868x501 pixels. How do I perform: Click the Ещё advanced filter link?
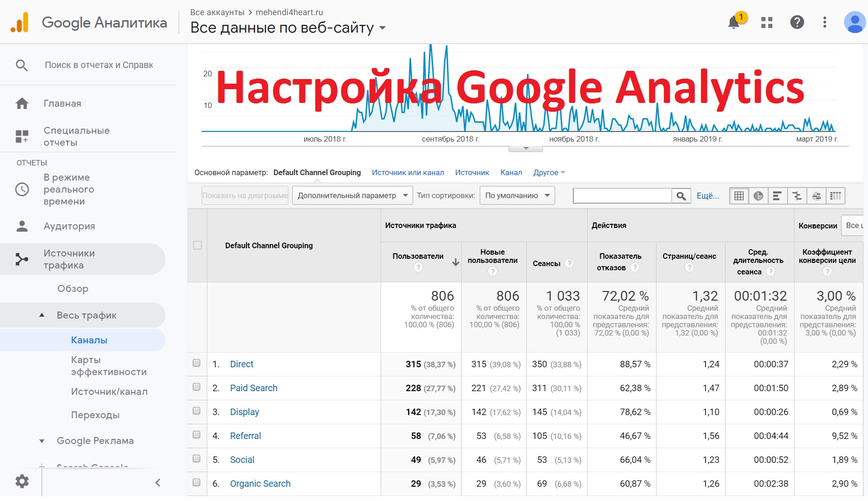coord(708,196)
